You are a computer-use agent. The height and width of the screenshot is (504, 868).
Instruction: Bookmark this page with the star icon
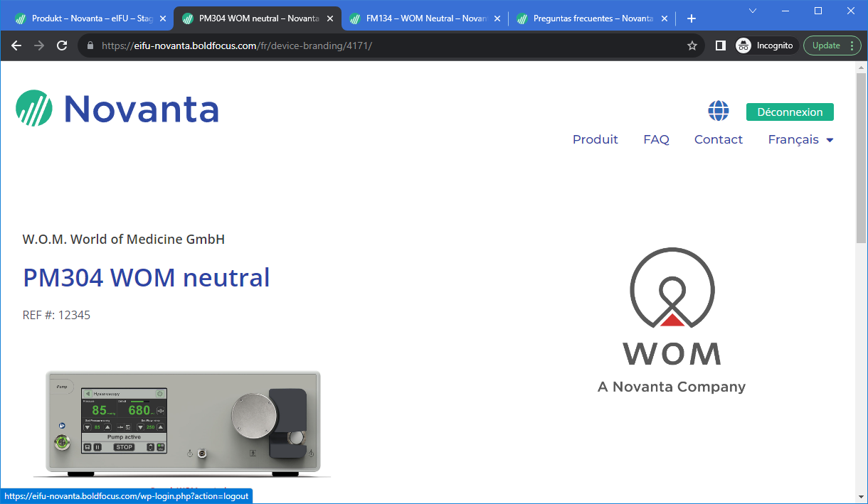pos(692,45)
